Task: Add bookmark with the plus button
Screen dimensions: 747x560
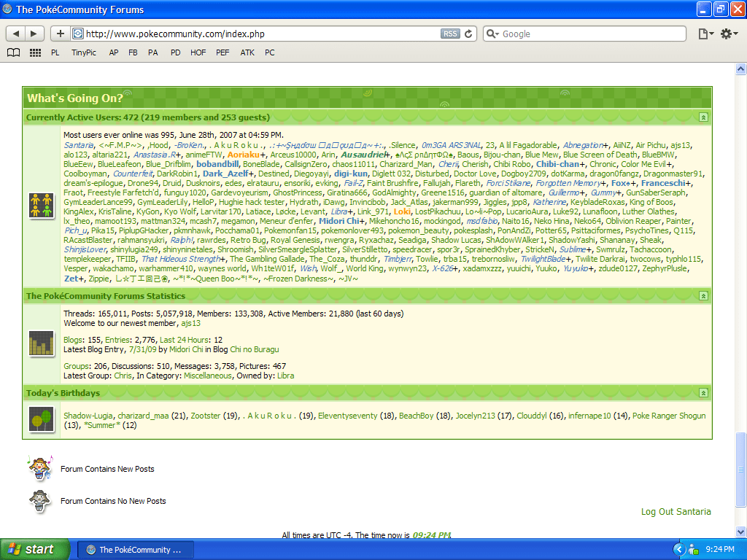Action: (x=60, y=34)
